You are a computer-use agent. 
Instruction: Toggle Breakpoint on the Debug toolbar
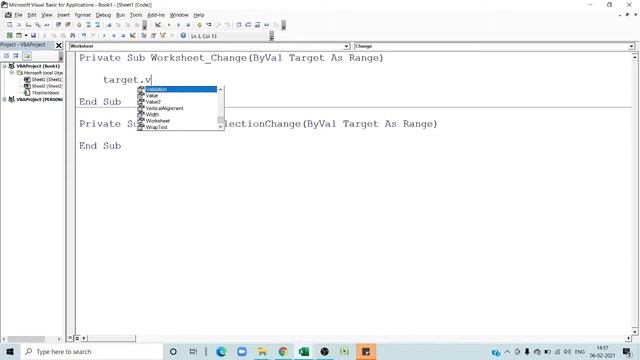point(199,25)
